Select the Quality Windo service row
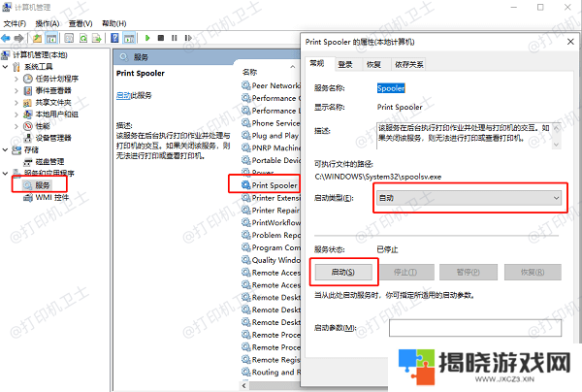 point(271,260)
